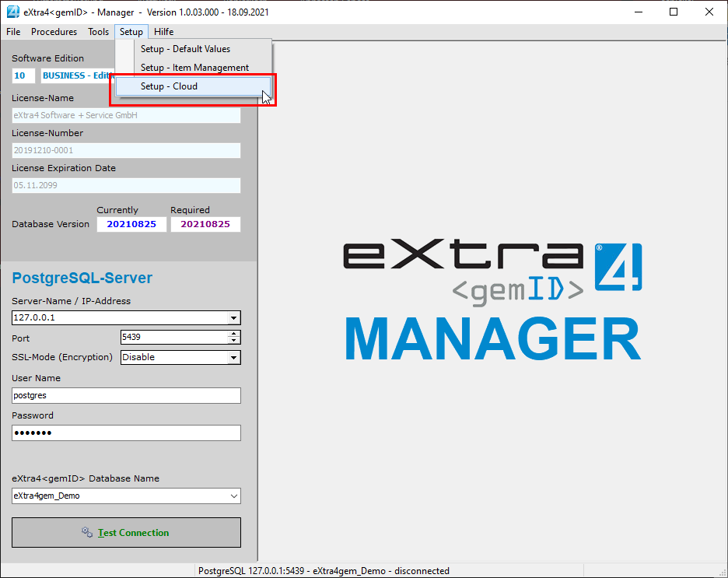
Task: Open the Tools menu
Action: pos(98,32)
